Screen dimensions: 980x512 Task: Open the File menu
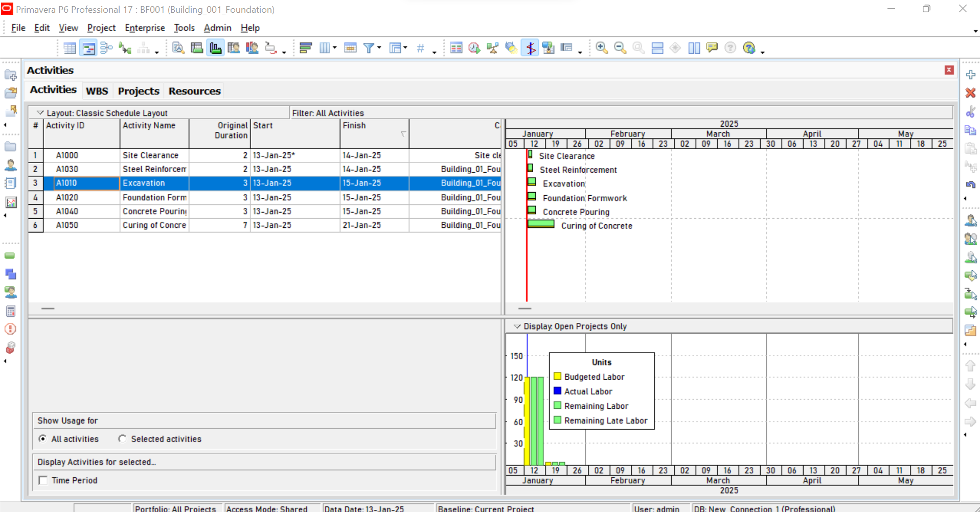[18, 28]
